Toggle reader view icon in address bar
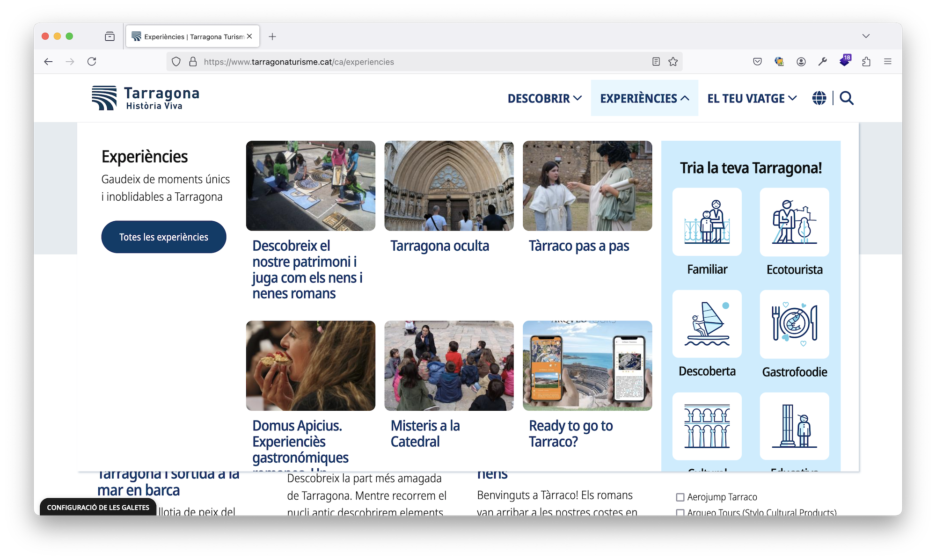Screen dimensions: 936x560 pyautogui.click(x=656, y=62)
